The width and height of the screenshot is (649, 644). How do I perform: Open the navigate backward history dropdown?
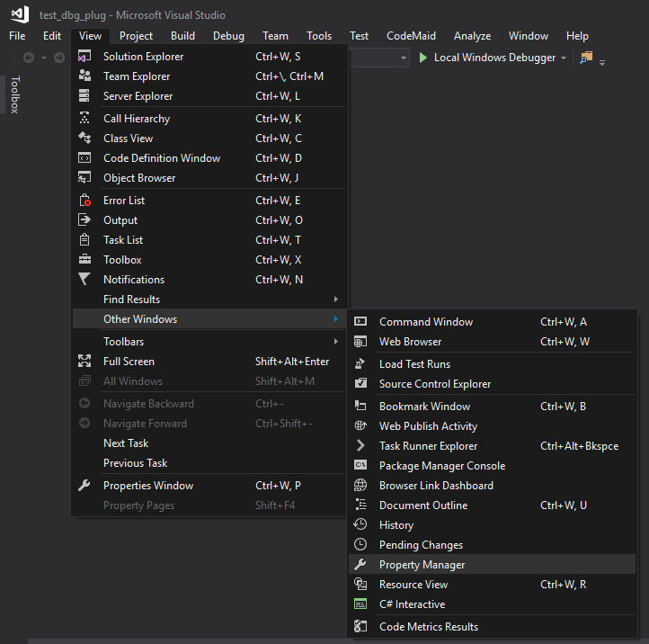(44, 58)
